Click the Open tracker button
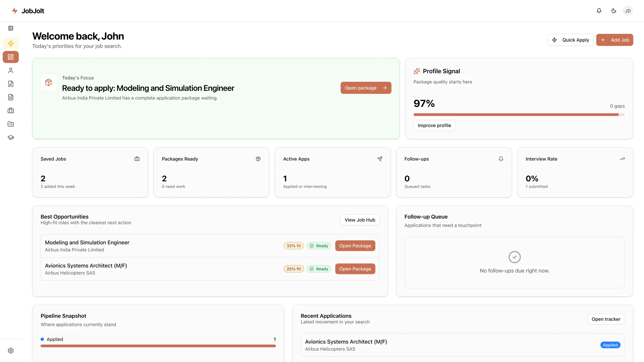This screenshot has width=644, height=362. (606, 319)
